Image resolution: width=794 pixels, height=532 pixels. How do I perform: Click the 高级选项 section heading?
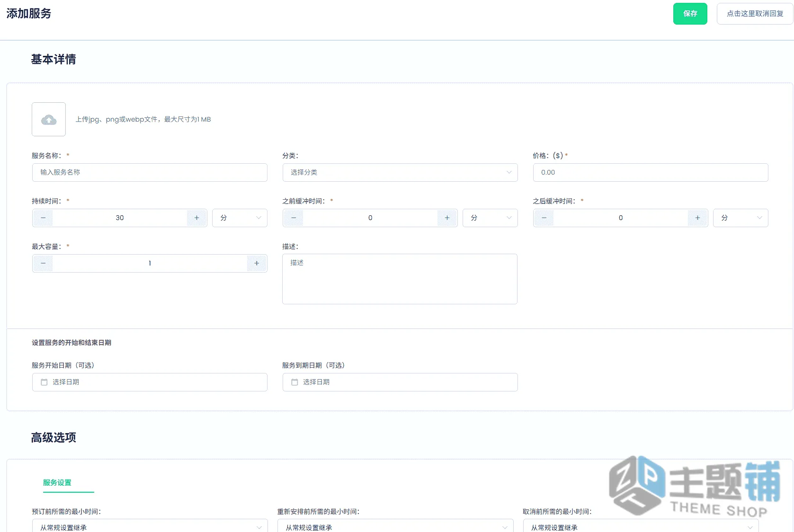(54, 437)
